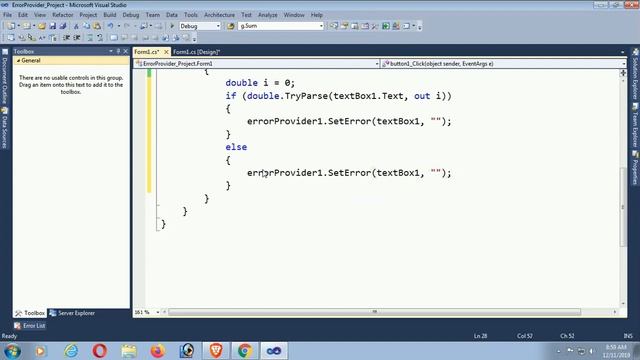Open the File menu

(x=7, y=15)
